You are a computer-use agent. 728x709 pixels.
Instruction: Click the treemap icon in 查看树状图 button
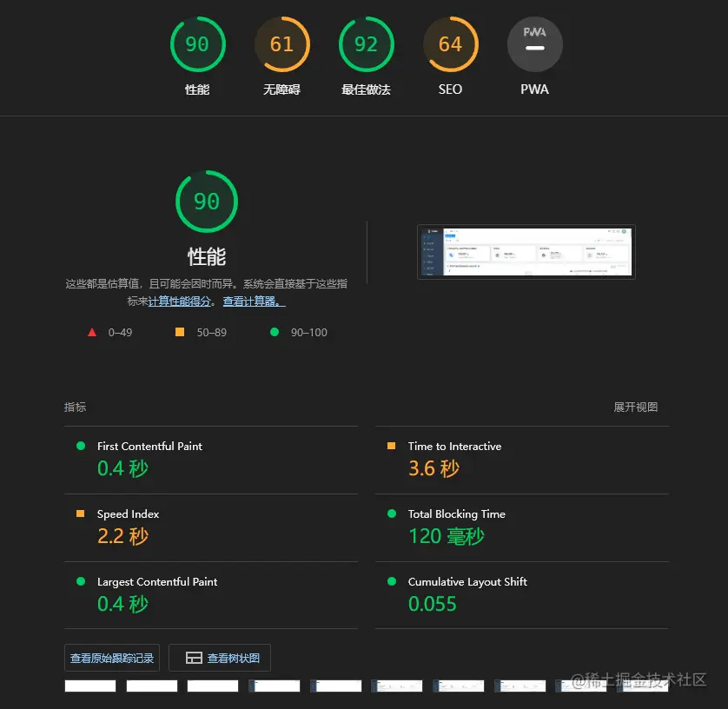(x=194, y=658)
